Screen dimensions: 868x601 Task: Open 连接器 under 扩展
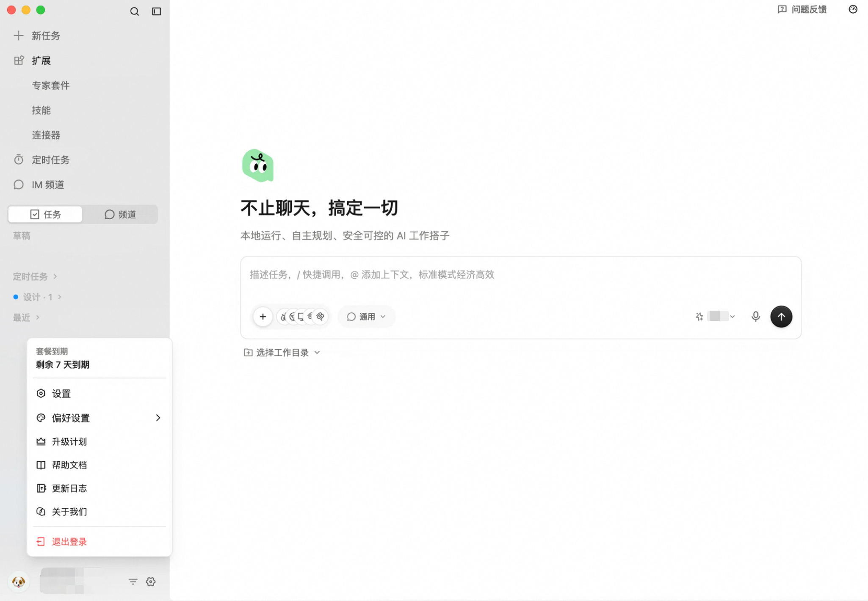tap(46, 135)
